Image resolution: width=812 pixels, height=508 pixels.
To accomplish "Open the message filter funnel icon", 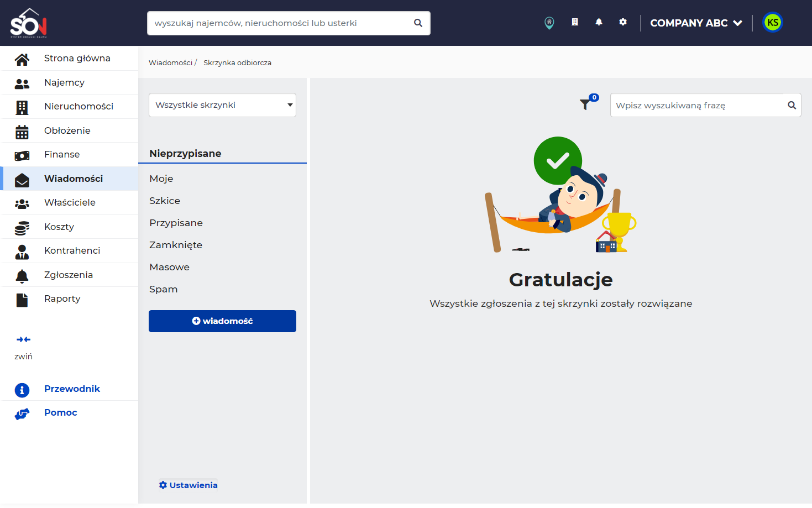I will click(x=585, y=104).
